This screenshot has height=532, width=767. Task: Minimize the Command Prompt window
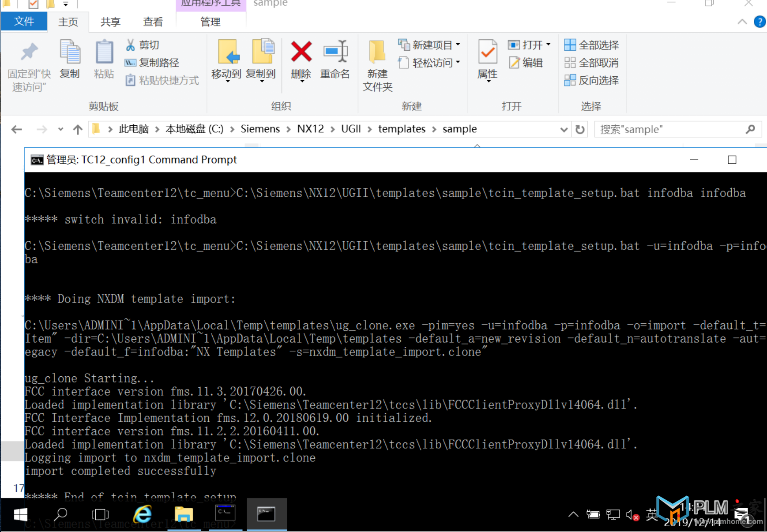pos(694,160)
